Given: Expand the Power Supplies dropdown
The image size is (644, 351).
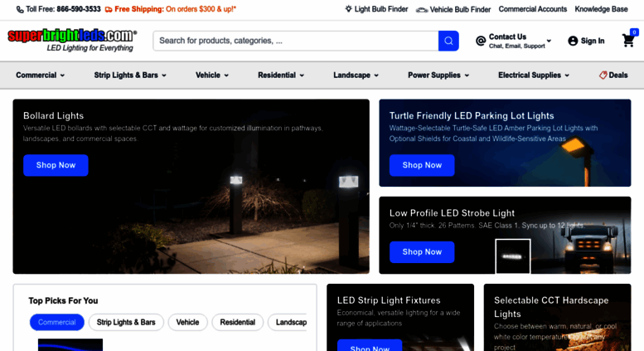Looking at the screenshot, I should 438,76.
